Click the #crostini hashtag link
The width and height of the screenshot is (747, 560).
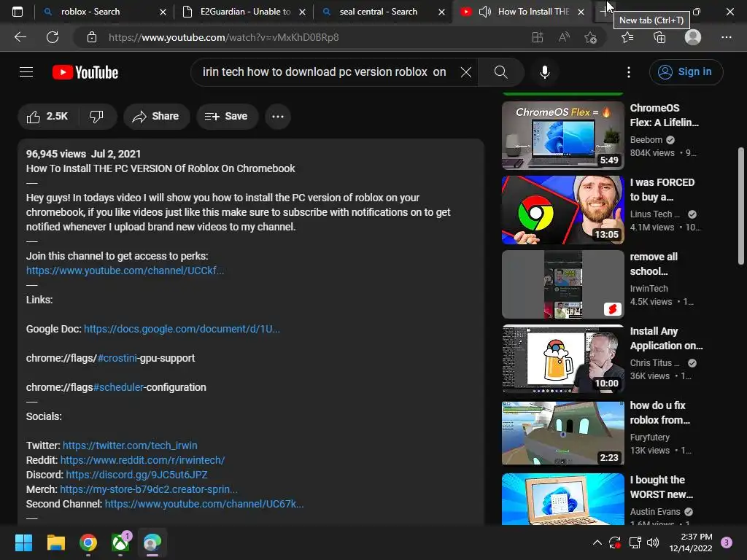(x=117, y=358)
